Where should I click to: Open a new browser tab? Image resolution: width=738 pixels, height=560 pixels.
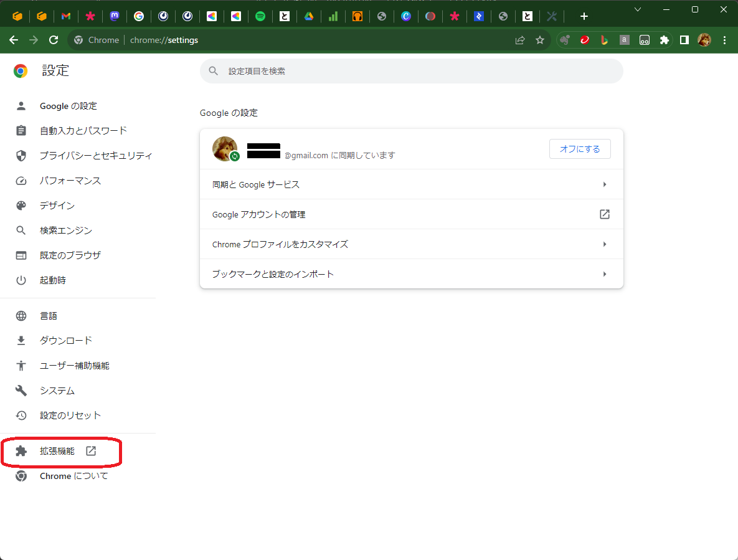[584, 16]
